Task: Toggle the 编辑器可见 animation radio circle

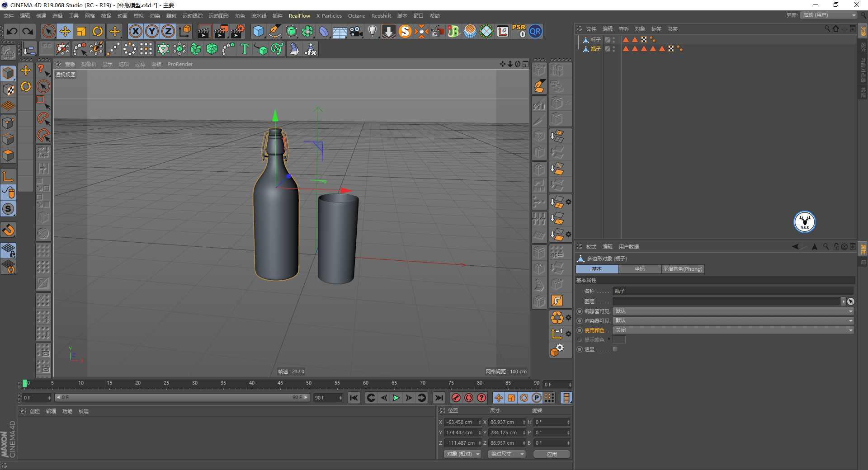Action: (580, 311)
